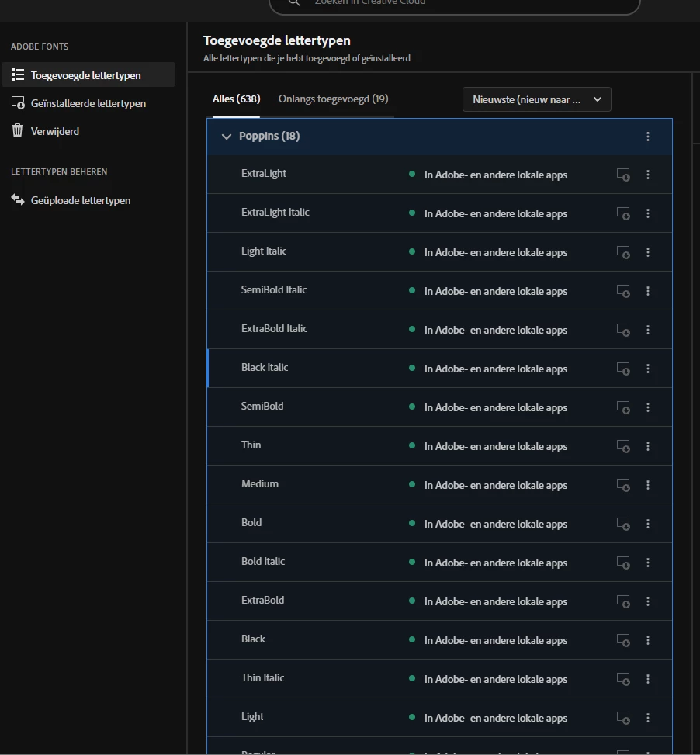
Task: Open the three-dot menu for Light Italic
Action: click(647, 252)
